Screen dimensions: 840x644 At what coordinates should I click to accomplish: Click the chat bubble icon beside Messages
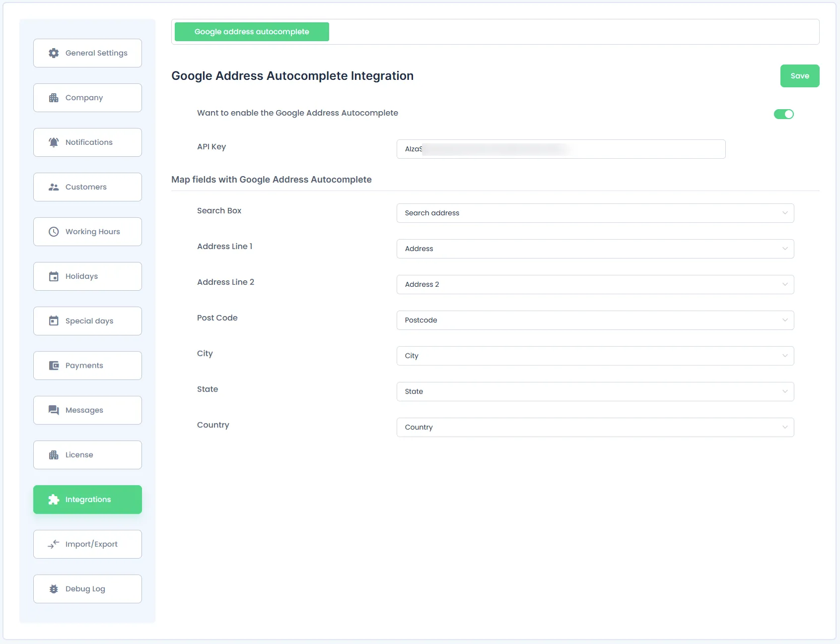click(x=54, y=410)
